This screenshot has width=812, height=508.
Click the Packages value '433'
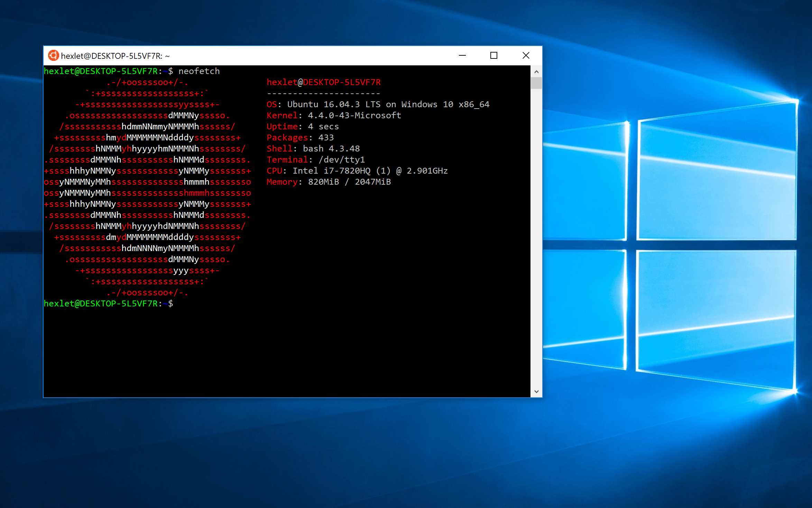[x=326, y=138]
